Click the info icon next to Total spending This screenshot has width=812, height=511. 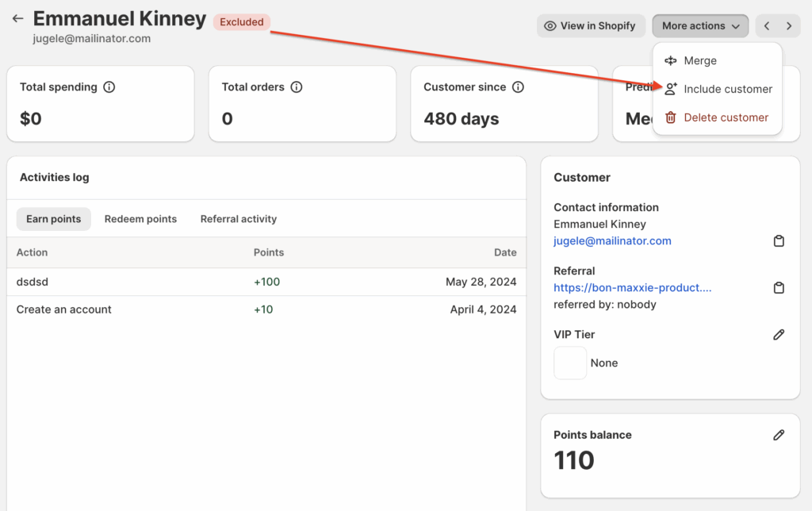point(109,87)
